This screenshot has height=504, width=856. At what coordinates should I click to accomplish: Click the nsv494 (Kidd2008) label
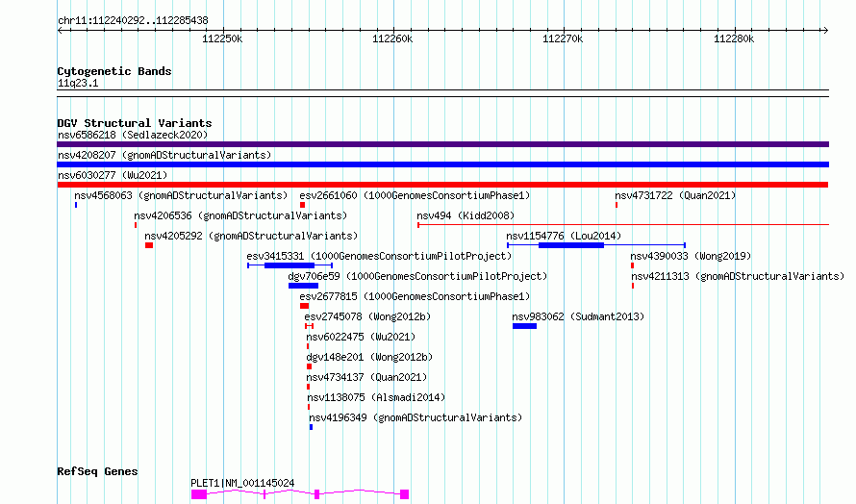[x=466, y=215]
